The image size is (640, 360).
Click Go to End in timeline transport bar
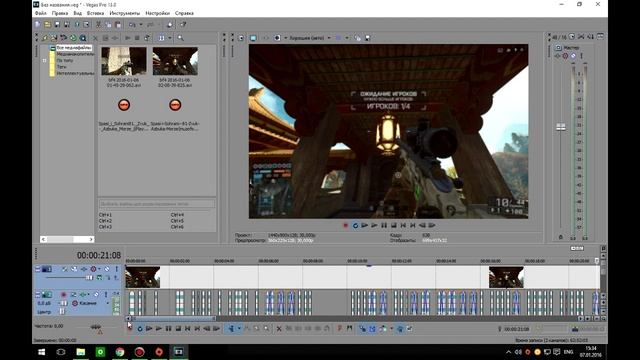pyautogui.click(x=197, y=329)
